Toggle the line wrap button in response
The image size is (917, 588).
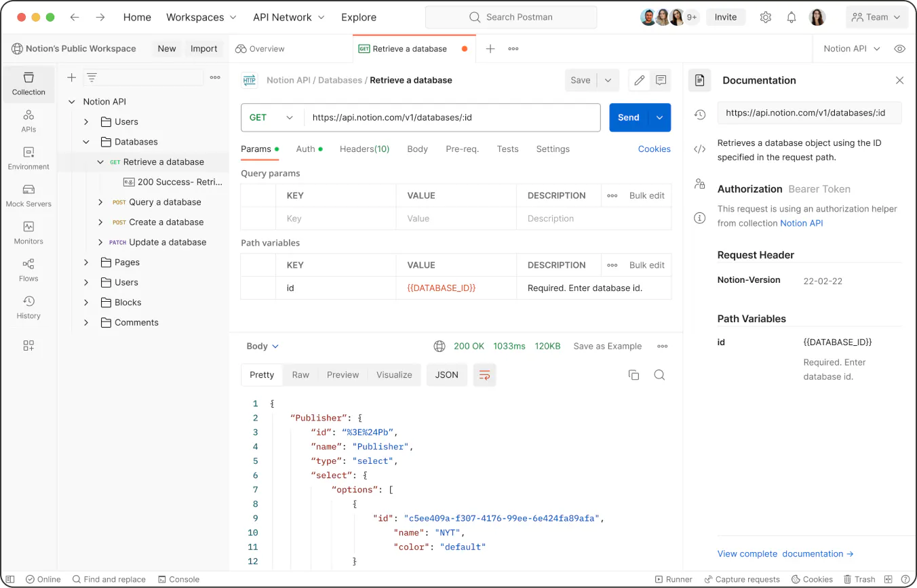pos(484,375)
